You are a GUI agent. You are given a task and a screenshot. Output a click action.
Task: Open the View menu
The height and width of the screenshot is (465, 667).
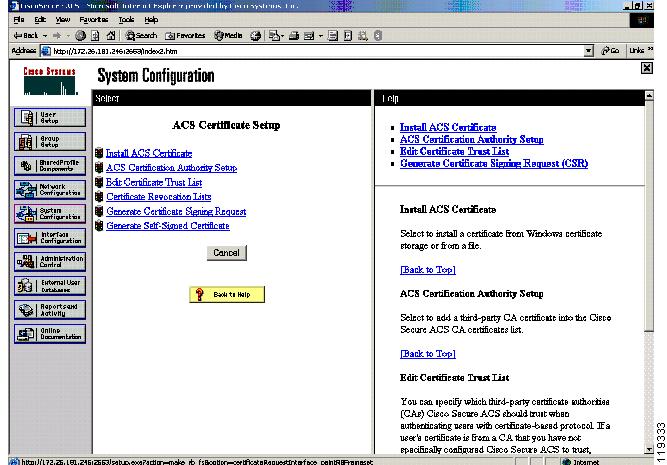pos(63,20)
